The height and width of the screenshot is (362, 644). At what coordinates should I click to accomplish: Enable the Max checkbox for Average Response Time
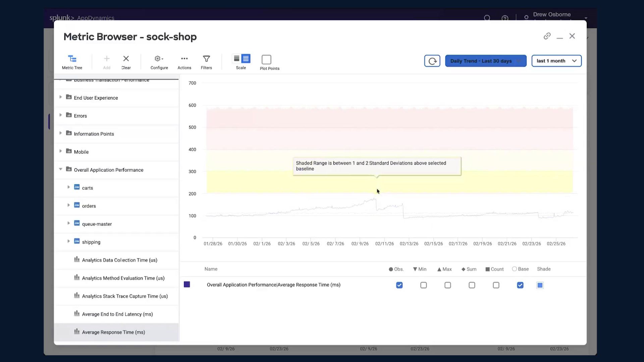[x=448, y=285]
